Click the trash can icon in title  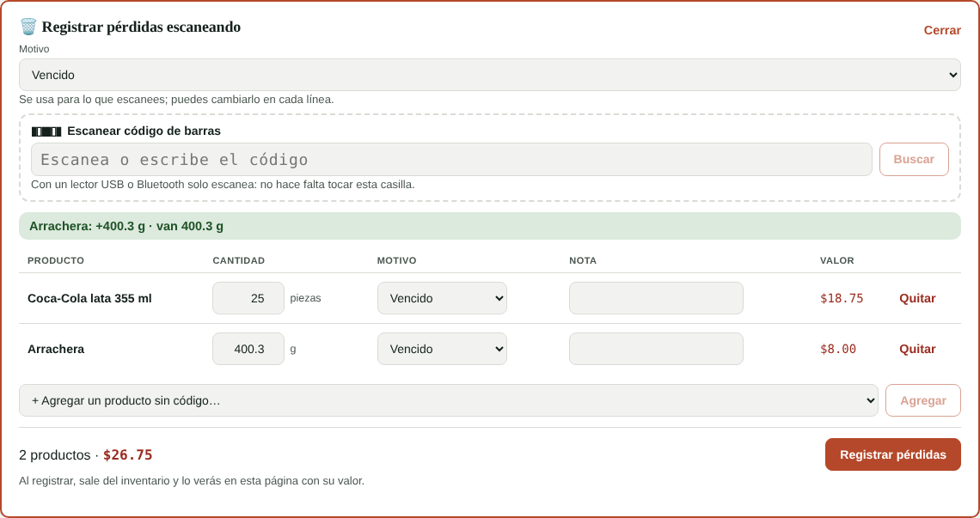click(x=28, y=27)
